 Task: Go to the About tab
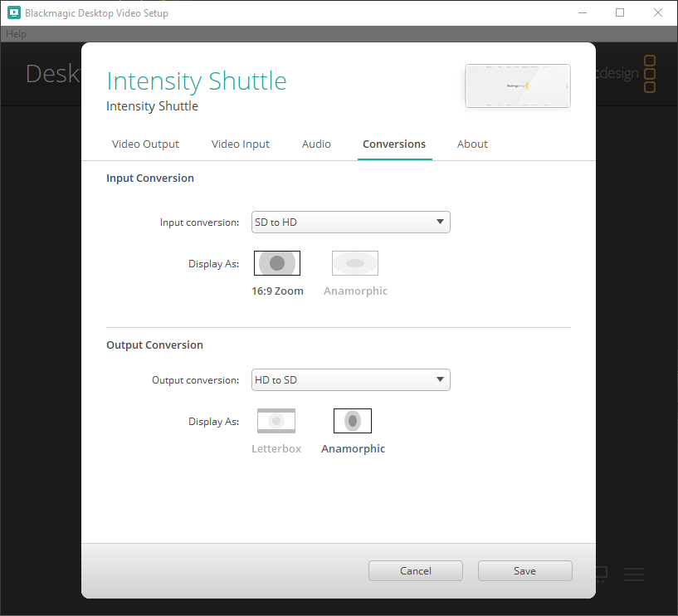click(x=473, y=144)
